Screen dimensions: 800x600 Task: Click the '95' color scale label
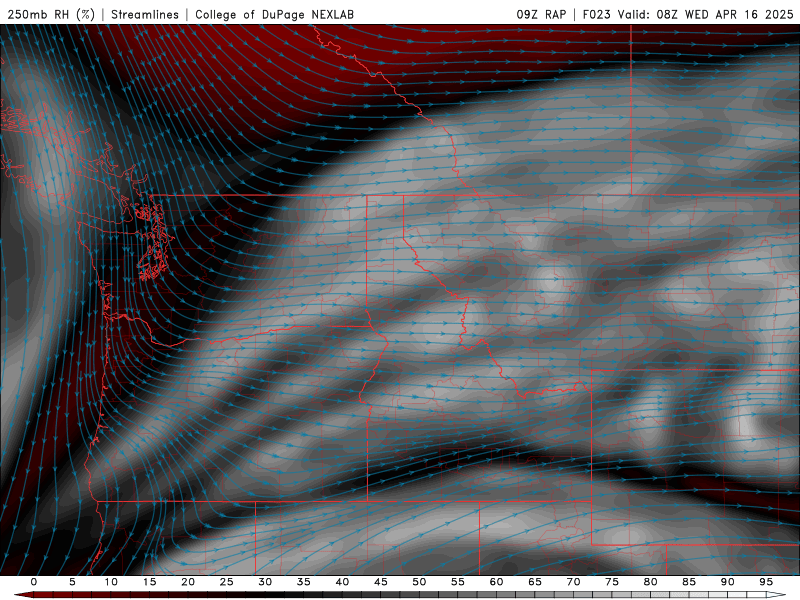point(766,582)
